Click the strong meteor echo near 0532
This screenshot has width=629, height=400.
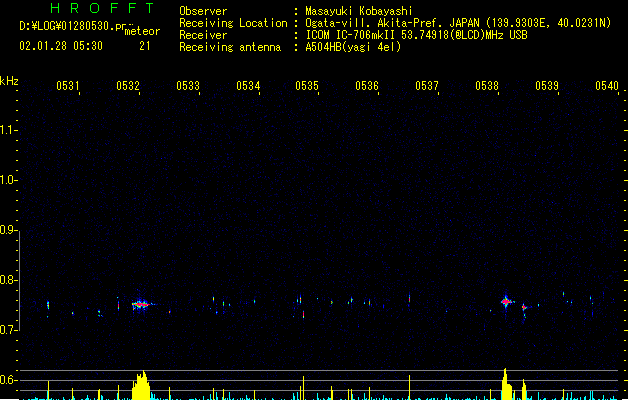[x=141, y=305]
